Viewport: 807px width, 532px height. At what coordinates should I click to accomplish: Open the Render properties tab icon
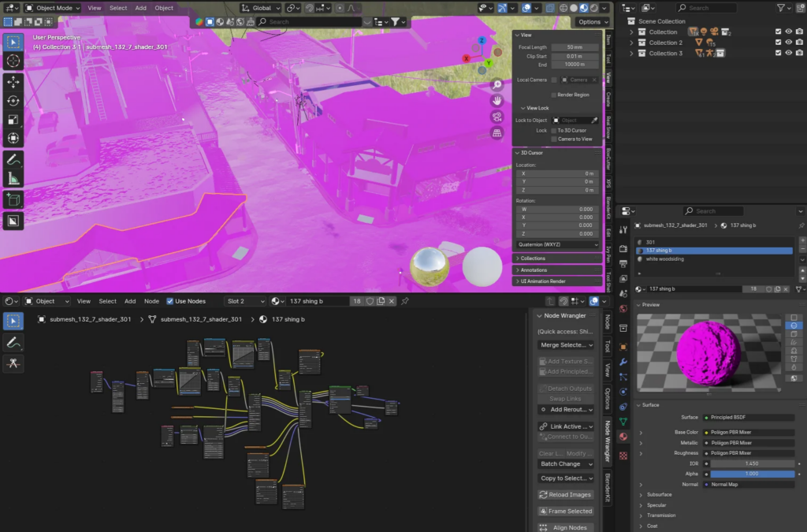click(623, 248)
